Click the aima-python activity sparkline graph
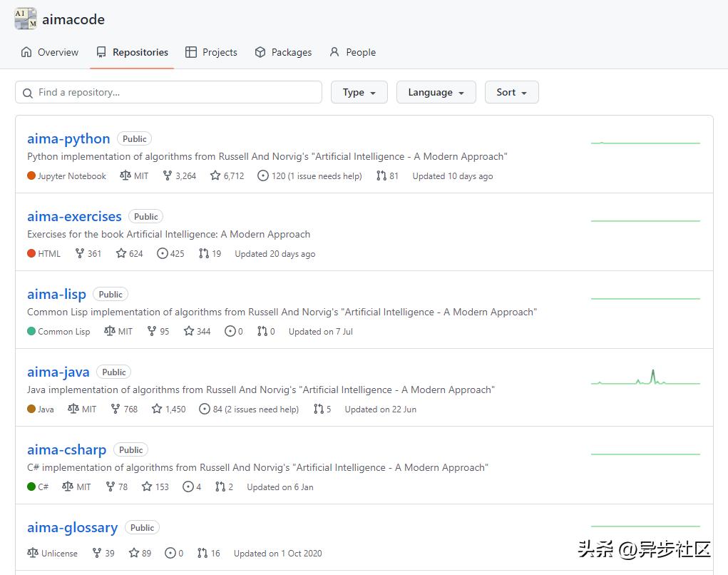This screenshot has width=728, height=575. click(x=645, y=143)
